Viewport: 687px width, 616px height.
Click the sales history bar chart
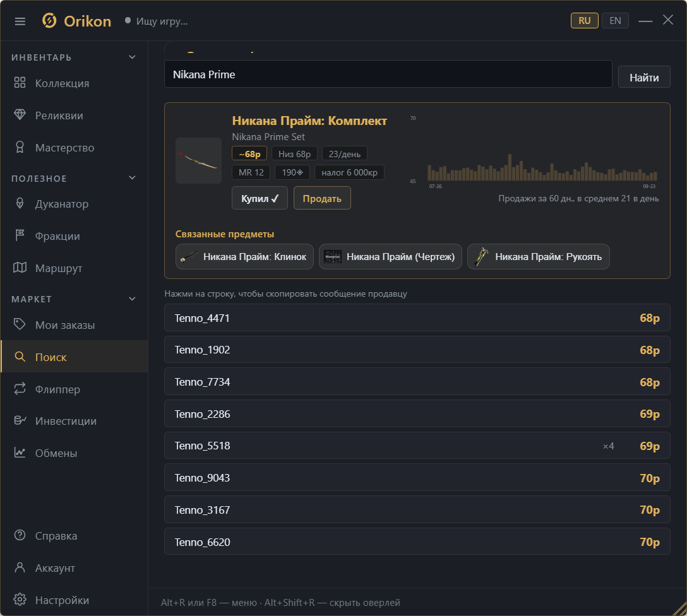coord(542,168)
